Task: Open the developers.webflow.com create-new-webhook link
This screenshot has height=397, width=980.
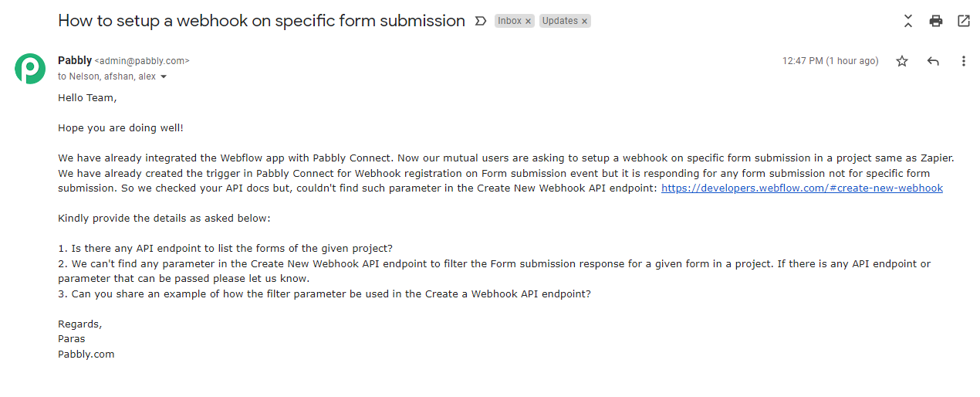Action: 802,188
